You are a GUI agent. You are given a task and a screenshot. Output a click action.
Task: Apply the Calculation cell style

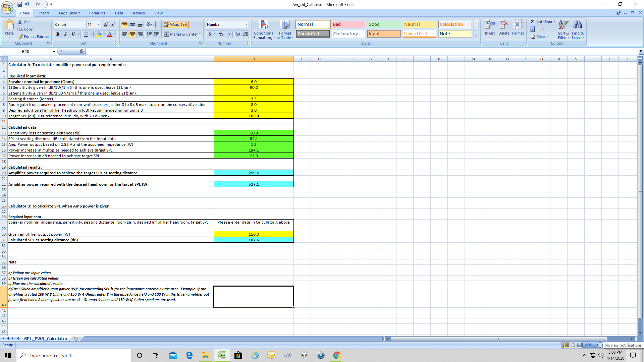coord(455,24)
